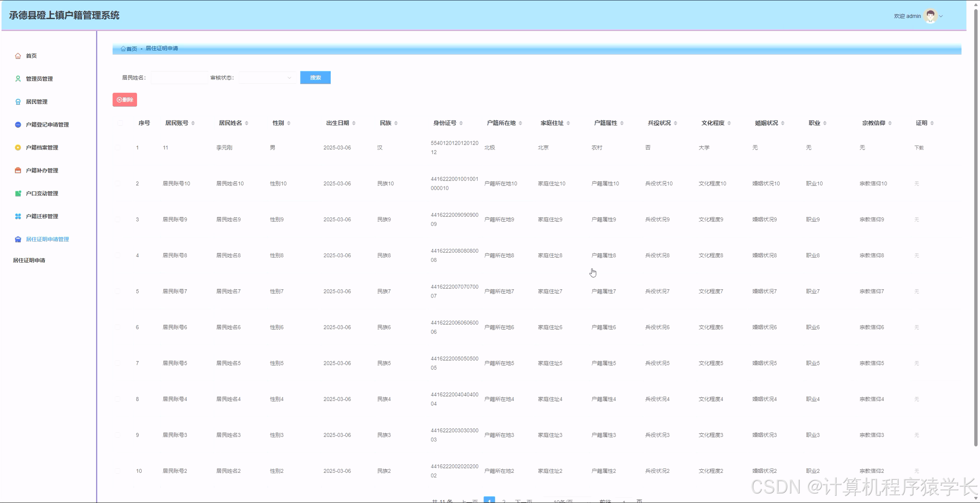Image resolution: width=980 pixels, height=503 pixels.
Task: Click the 户籍补办管理 briefcase icon
Action: click(x=18, y=171)
